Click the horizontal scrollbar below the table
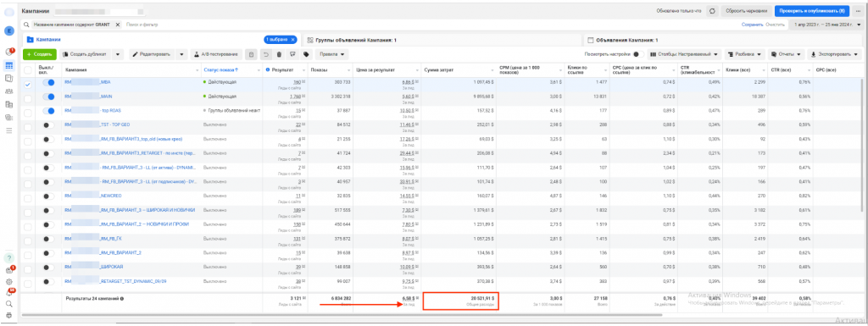 [342, 316]
